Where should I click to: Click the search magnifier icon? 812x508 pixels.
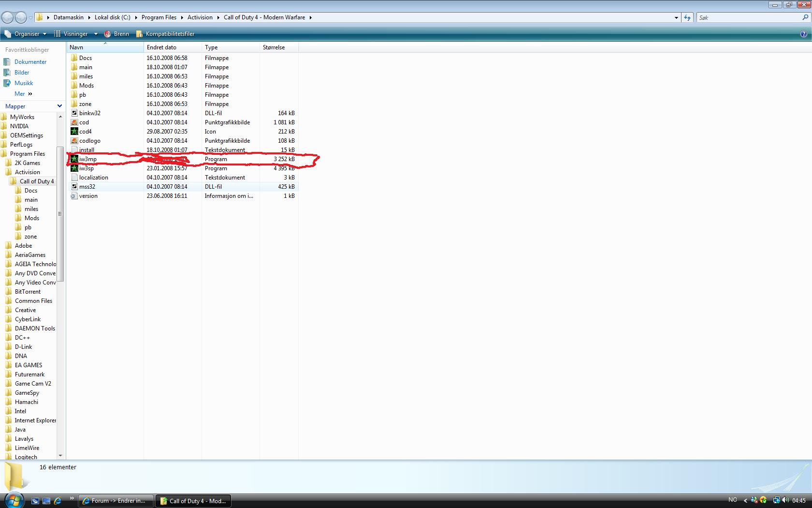pyautogui.click(x=805, y=17)
